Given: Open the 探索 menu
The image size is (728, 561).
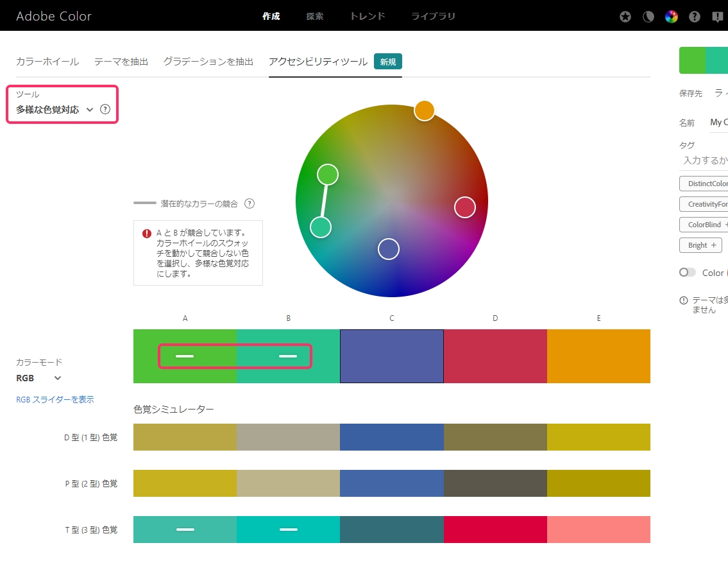Looking at the screenshot, I should [315, 16].
